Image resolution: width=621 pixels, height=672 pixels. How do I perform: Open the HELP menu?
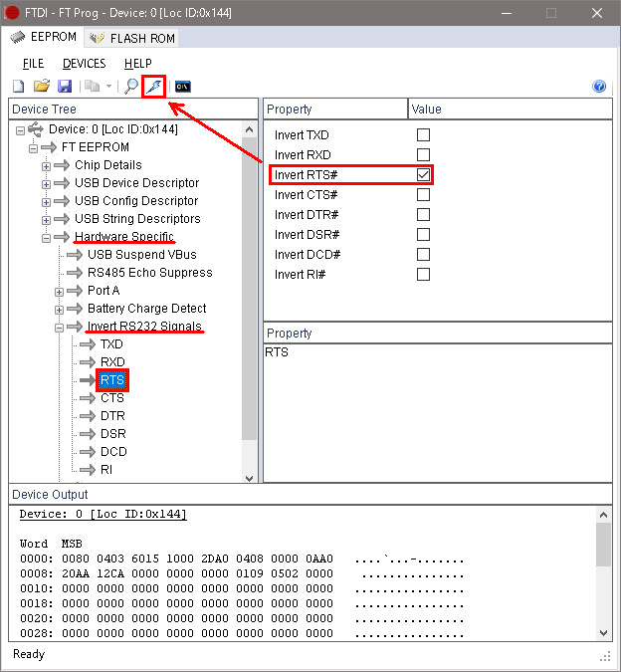click(x=138, y=64)
